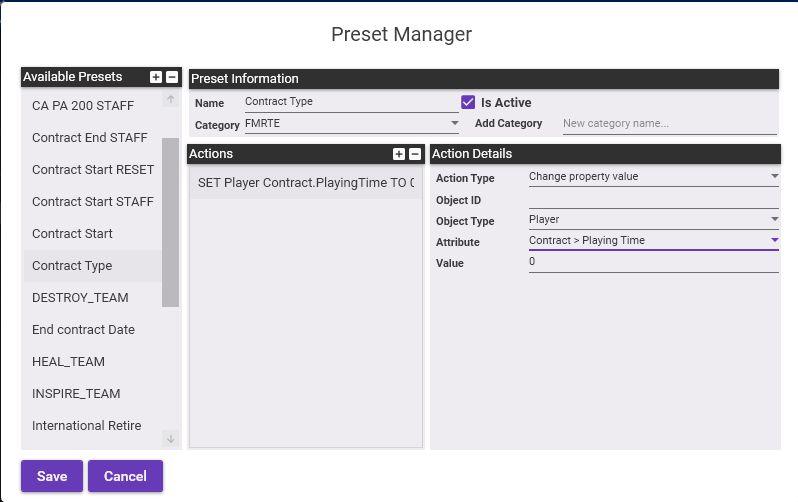Select the Contract Type preset

[93, 266]
